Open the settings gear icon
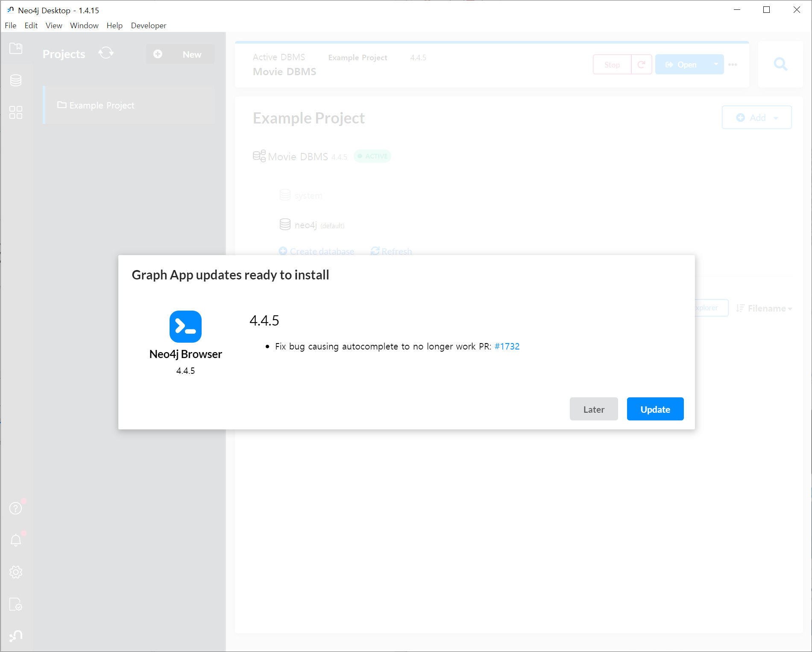The width and height of the screenshot is (812, 652). (x=16, y=572)
